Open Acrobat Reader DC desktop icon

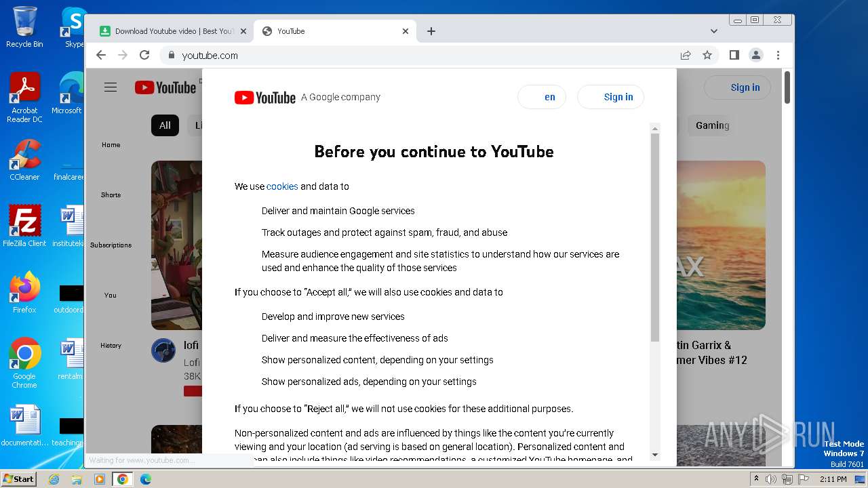point(24,98)
